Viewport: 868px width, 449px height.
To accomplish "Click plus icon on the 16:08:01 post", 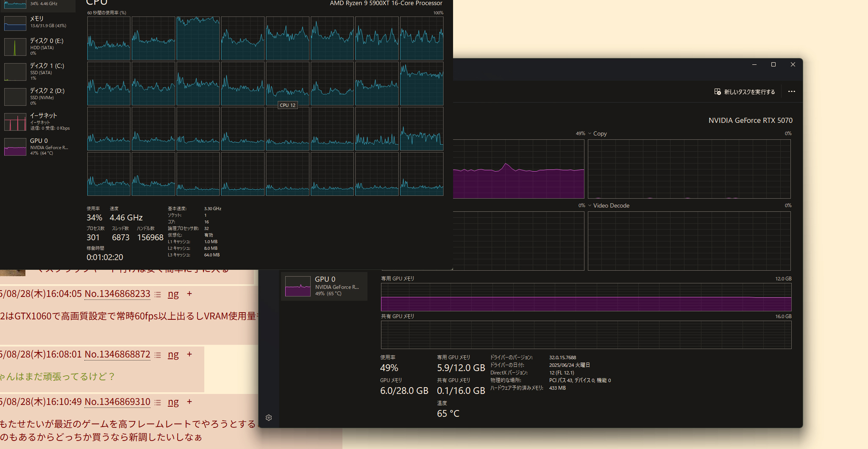I will [x=189, y=354].
